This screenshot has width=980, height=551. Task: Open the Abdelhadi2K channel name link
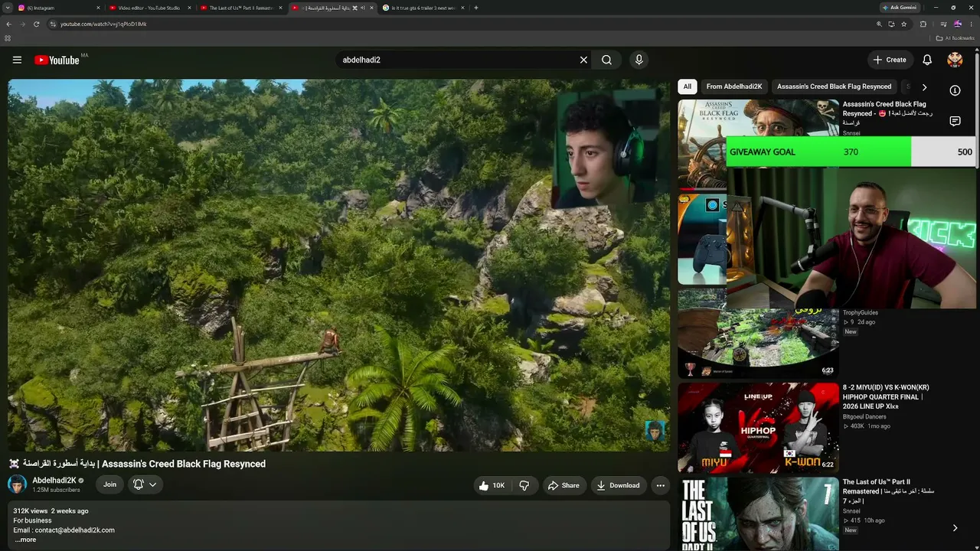click(54, 481)
